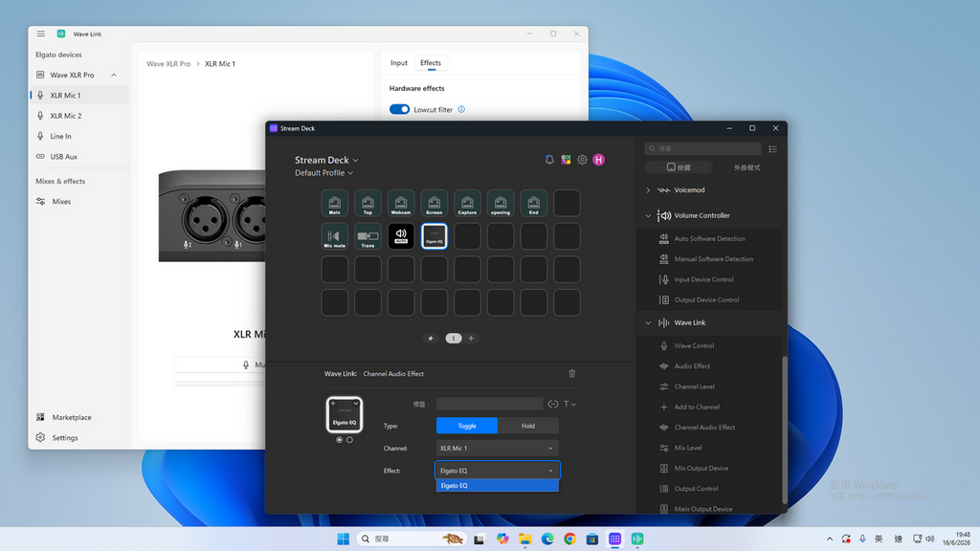The width and height of the screenshot is (980, 551).
Task: Open Stream Deck notifications bell
Action: 549,160
